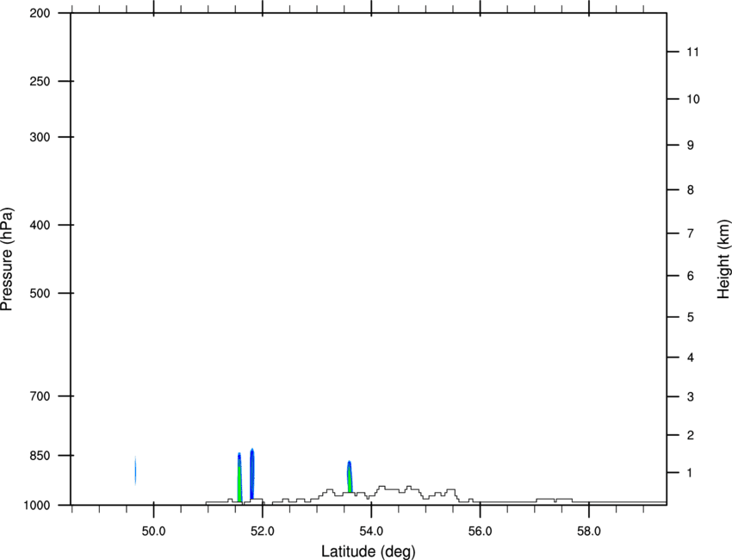The height and width of the screenshot is (560, 732).
Task: Select the 250 pressure tick label
Action: click(40, 81)
